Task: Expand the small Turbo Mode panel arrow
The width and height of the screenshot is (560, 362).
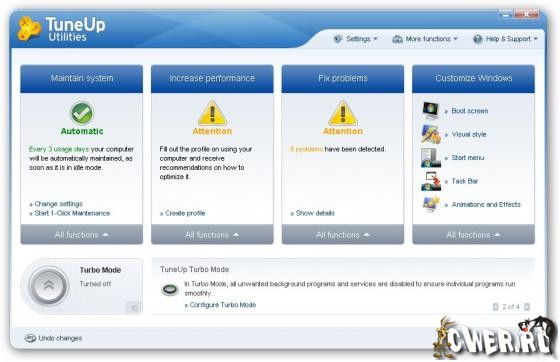Action: (133, 307)
